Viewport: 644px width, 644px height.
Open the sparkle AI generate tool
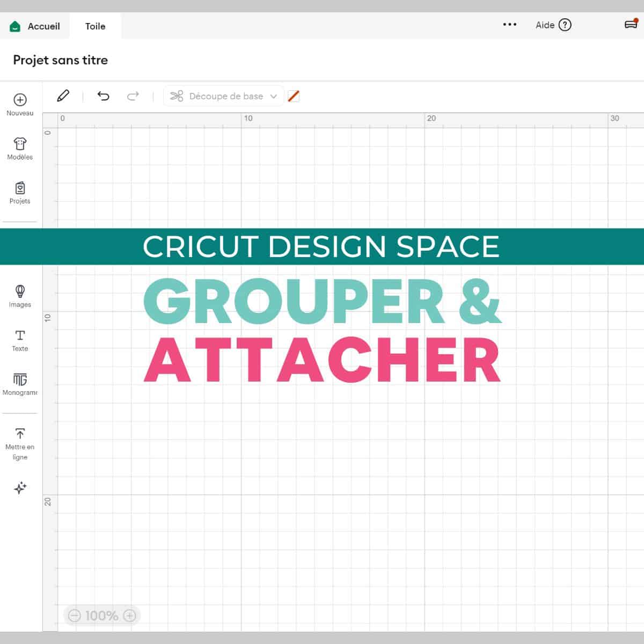coord(20,488)
